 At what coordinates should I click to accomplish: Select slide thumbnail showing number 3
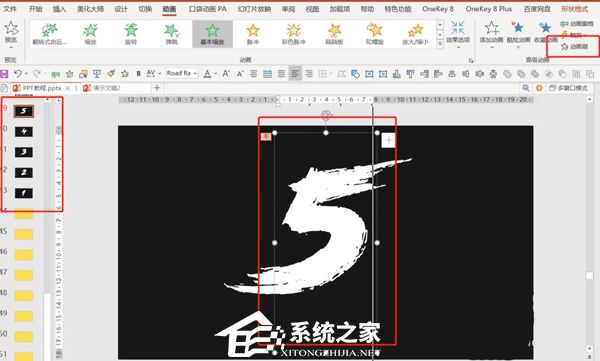point(24,152)
